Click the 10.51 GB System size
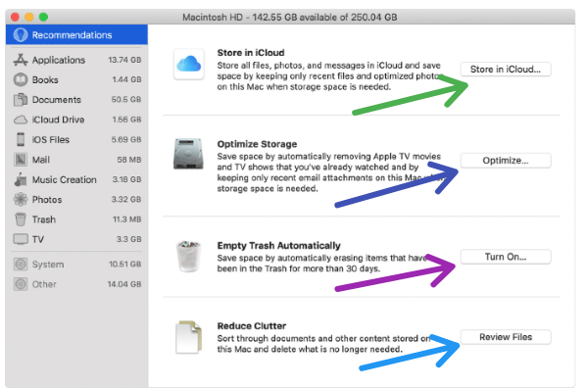This screenshot has height=388, width=588. click(124, 265)
